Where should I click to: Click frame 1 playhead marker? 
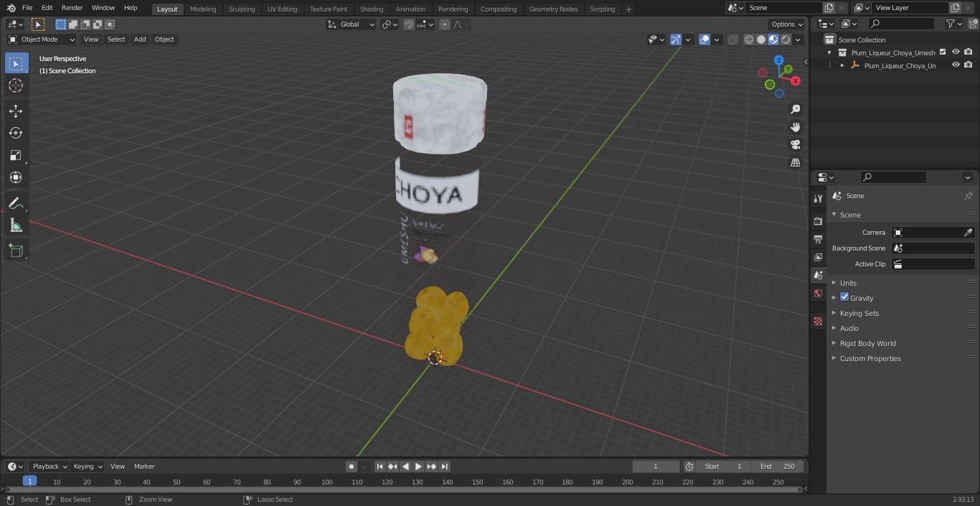[29, 482]
